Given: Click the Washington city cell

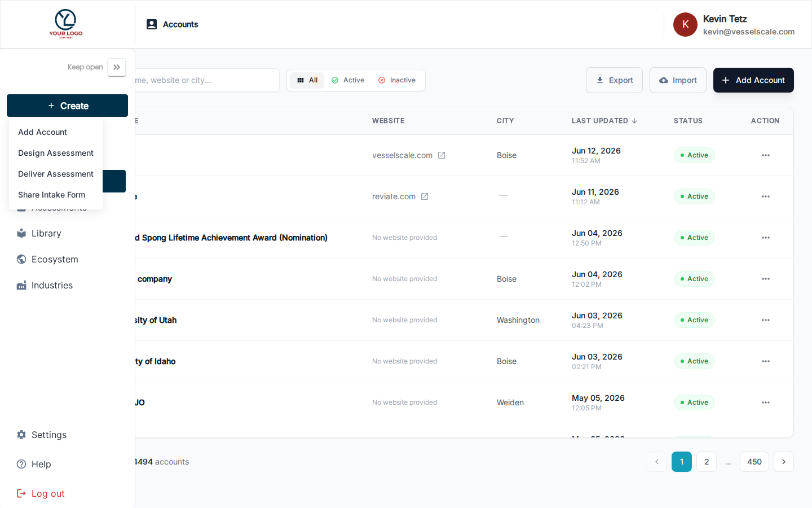Looking at the screenshot, I should coord(518,320).
